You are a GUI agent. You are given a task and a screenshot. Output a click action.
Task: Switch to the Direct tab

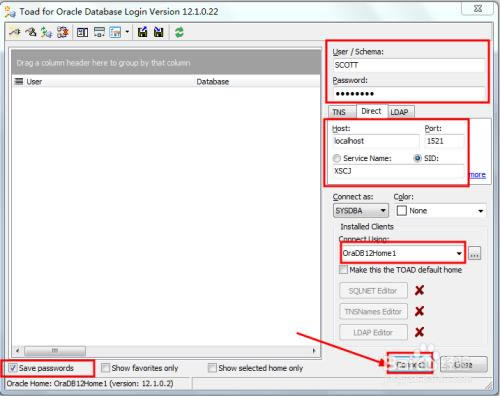pyautogui.click(x=371, y=111)
